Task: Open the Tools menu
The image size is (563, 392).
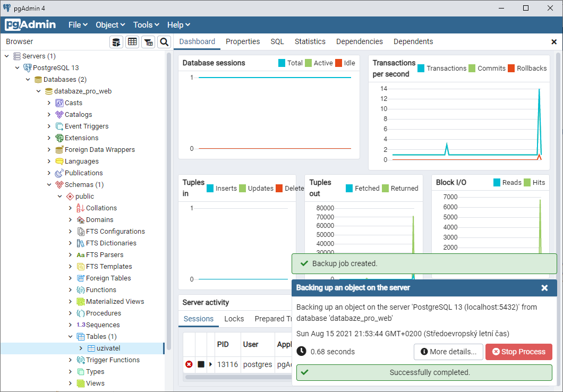Action: pyautogui.click(x=146, y=24)
